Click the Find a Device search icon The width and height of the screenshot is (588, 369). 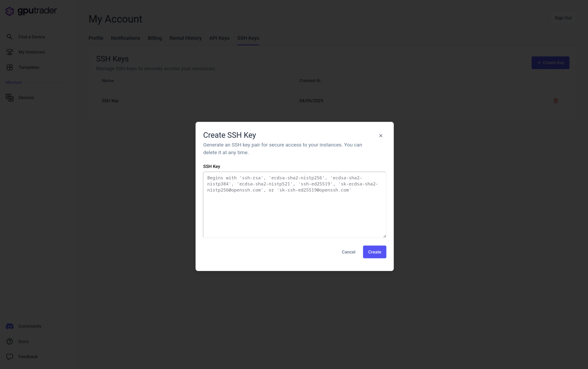(x=10, y=37)
